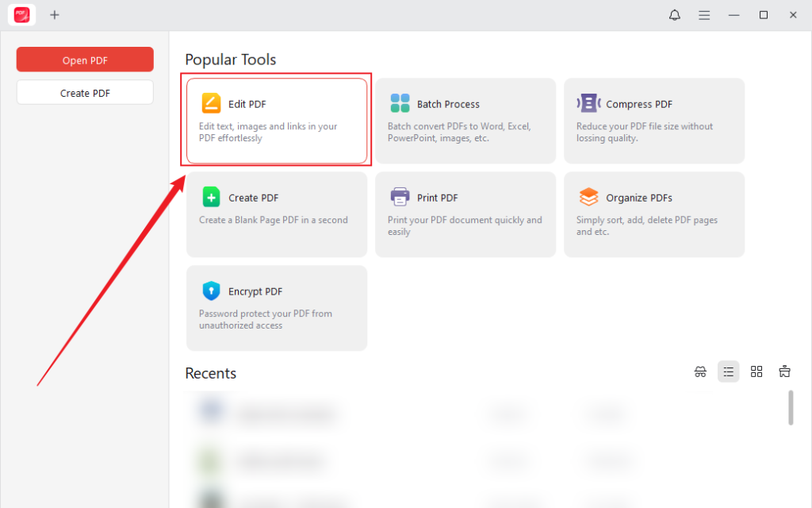Click the Recents list vertical scrollbar
The height and width of the screenshot is (508, 812).
click(791, 407)
